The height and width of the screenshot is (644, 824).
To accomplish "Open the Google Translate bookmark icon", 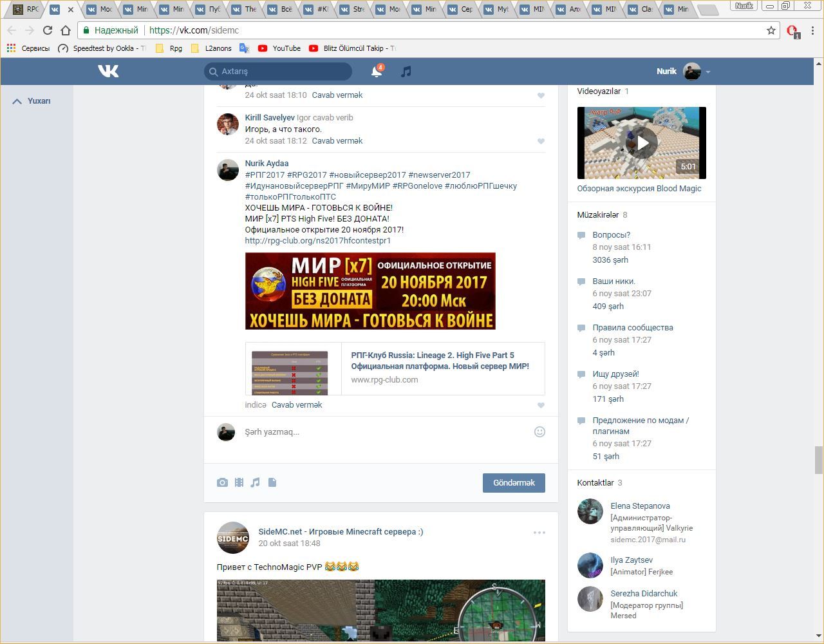I will tap(244, 48).
